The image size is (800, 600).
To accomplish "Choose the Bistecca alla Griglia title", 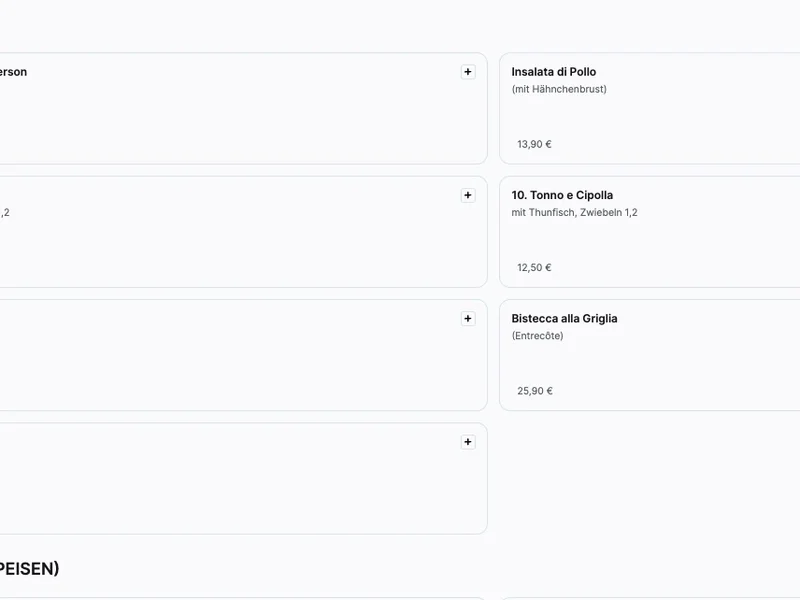I will click(x=564, y=319).
